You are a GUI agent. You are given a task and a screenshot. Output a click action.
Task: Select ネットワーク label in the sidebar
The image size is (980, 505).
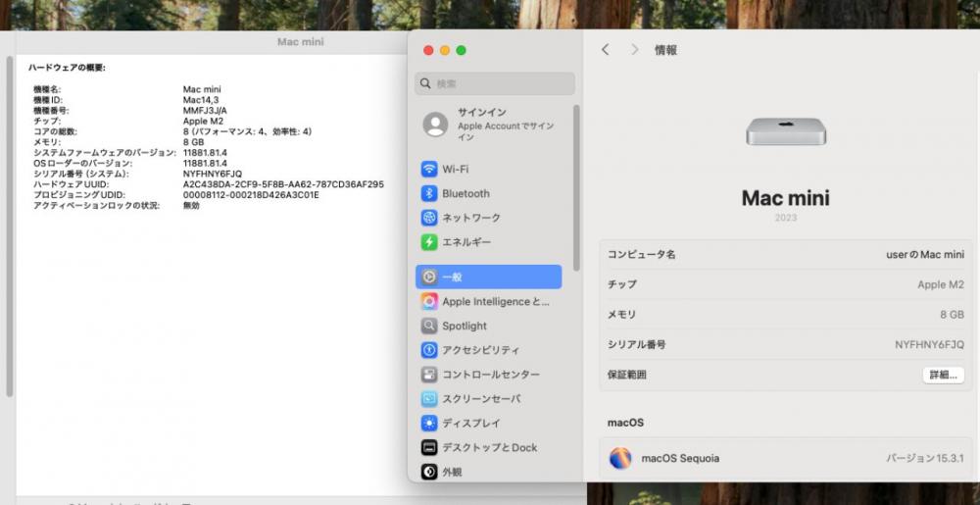(471, 218)
